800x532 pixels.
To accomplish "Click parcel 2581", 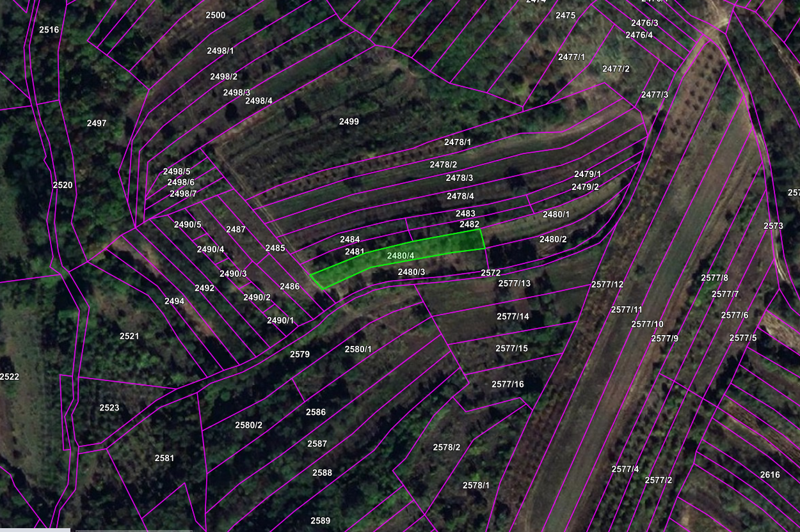I will (164, 458).
